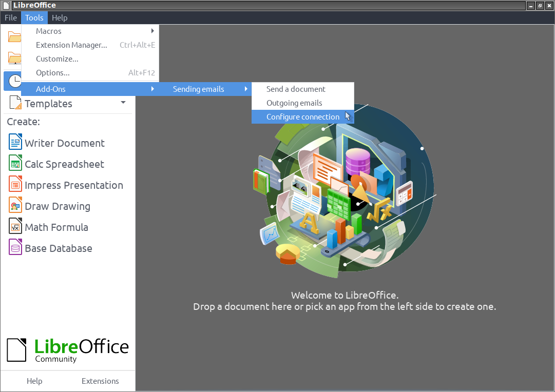Expand the Sending emails submenu arrow
The image size is (555, 392).
click(246, 89)
